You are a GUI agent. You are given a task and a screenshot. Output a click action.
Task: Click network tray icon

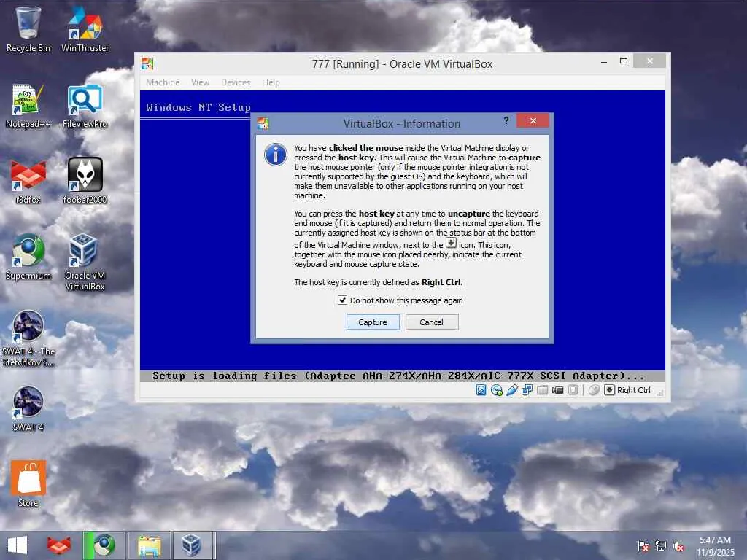coord(661,545)
